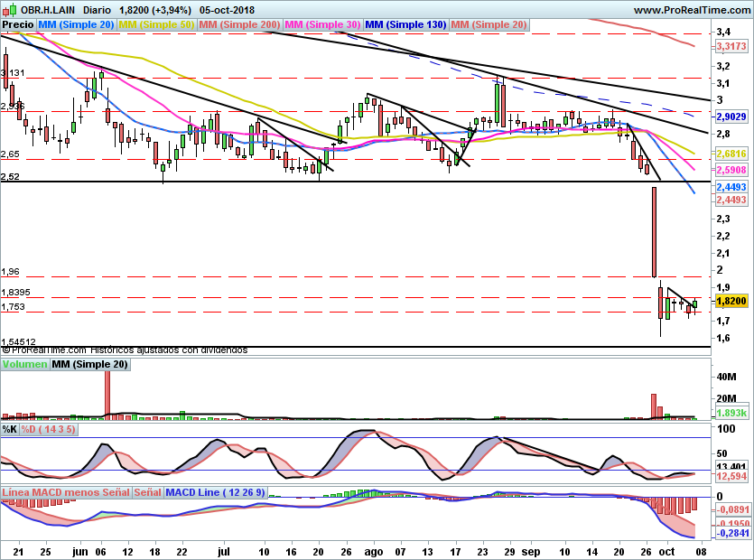Click the ProRealTime.com históricos ajustados copyright note
Image resolution: width=754 pixels, height=560 pixels.
(x=125, y=350)
